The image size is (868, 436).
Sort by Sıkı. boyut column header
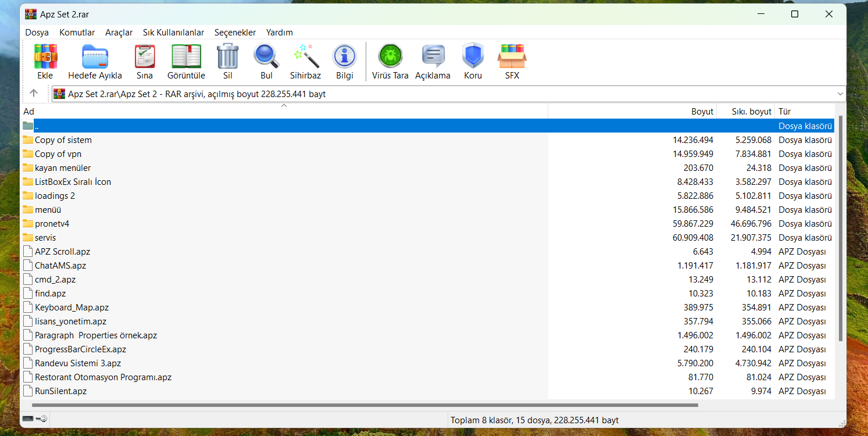(x=746, y=112)
